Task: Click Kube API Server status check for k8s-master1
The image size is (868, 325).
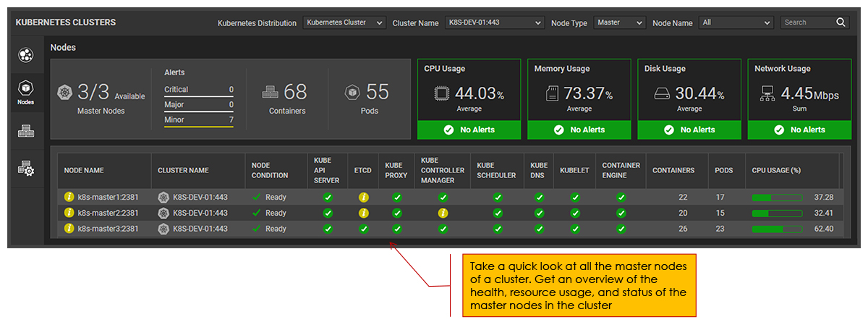Action: pyautogui.click(x=328, y=197)
